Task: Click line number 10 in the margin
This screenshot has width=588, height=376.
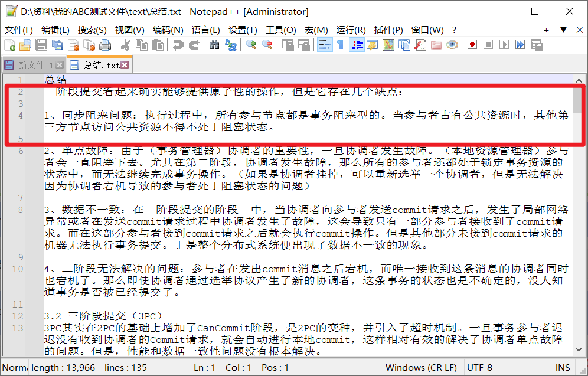Action: point(18,269)
